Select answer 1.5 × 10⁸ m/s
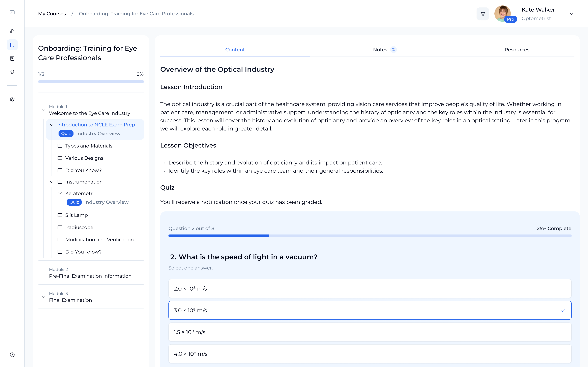The width and height of the screenshot is (588, 367). pyautogui.click(x=370, y=332)
